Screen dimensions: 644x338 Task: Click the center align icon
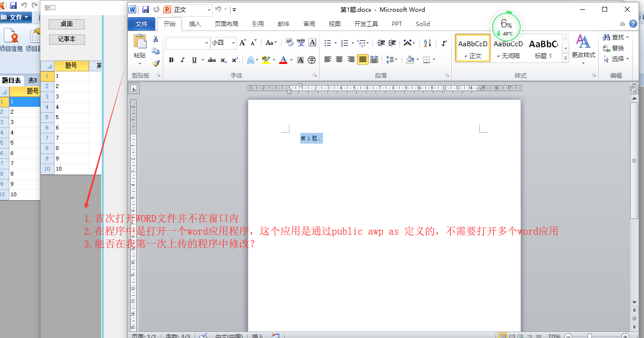point(339,60)
